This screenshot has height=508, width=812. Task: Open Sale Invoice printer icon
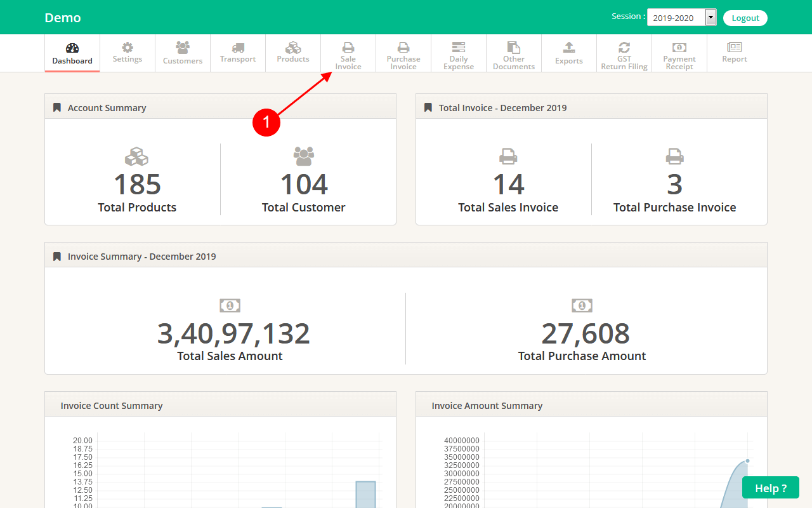coord(348,48)
